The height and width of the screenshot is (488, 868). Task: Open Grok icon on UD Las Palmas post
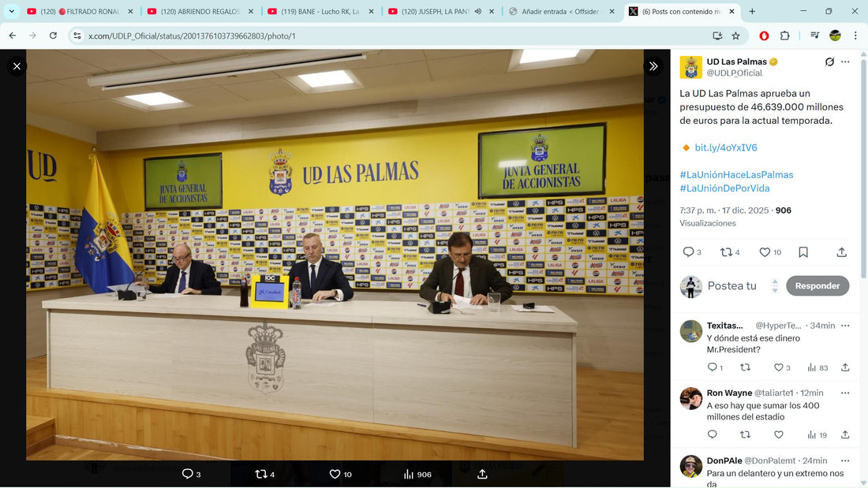[x=829, y=62]
